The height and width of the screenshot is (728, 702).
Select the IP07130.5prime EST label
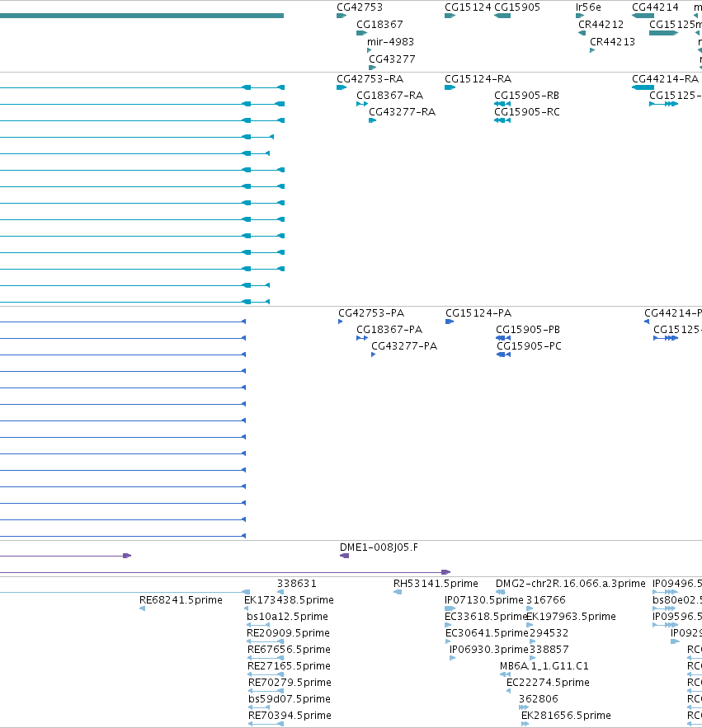point(484,600)
